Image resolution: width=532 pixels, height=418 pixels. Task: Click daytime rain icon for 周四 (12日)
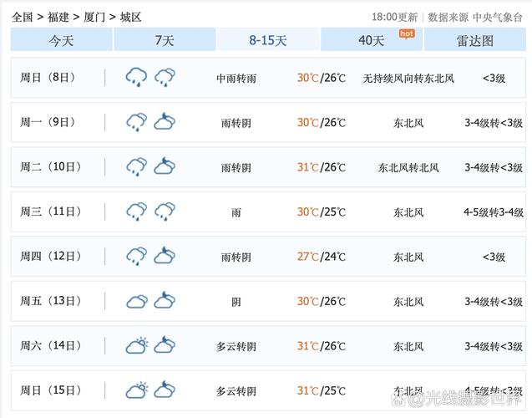136,257
